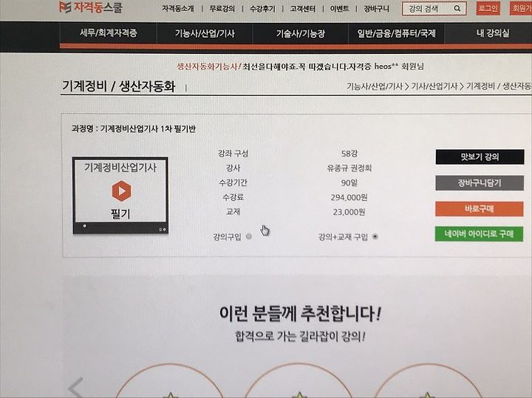The width and height of the screenshot is (532, 398).
Task: Open the 이벤트 link
Action: 339,9
